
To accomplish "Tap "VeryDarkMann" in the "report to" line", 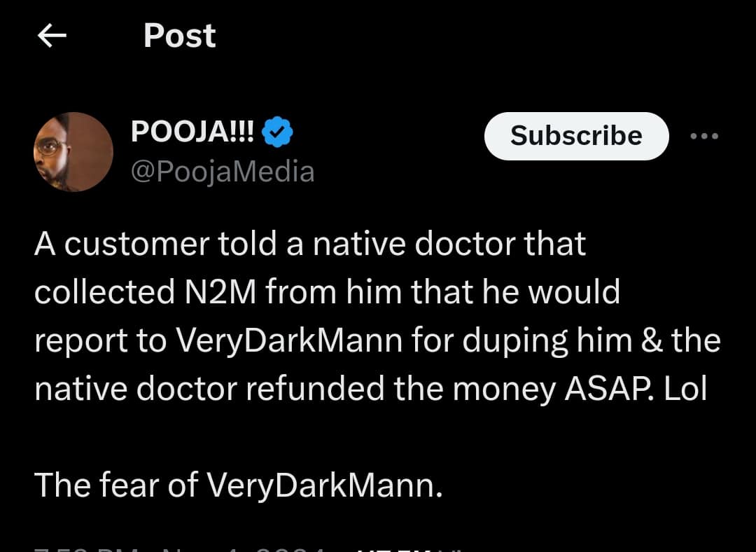I will [288, 340].
